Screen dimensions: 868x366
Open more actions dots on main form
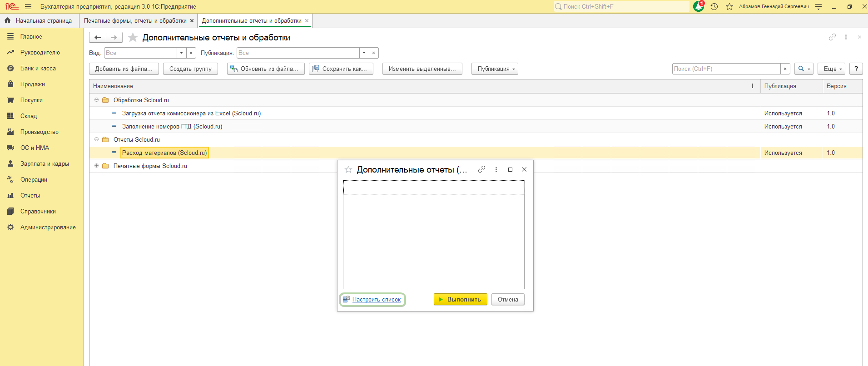click(x=846, y=37)
